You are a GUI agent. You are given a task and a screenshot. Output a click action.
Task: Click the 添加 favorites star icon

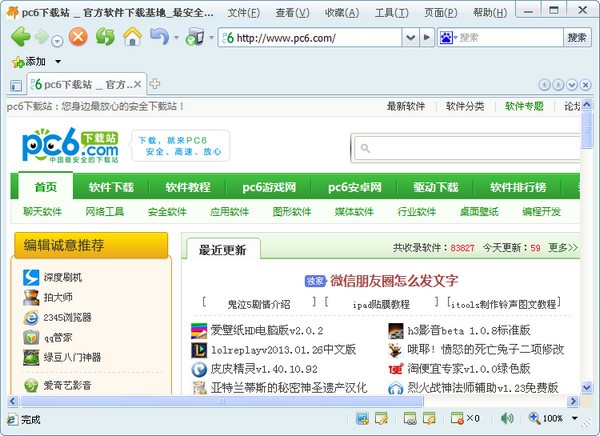pyautogui.click(x=18, y=62)
